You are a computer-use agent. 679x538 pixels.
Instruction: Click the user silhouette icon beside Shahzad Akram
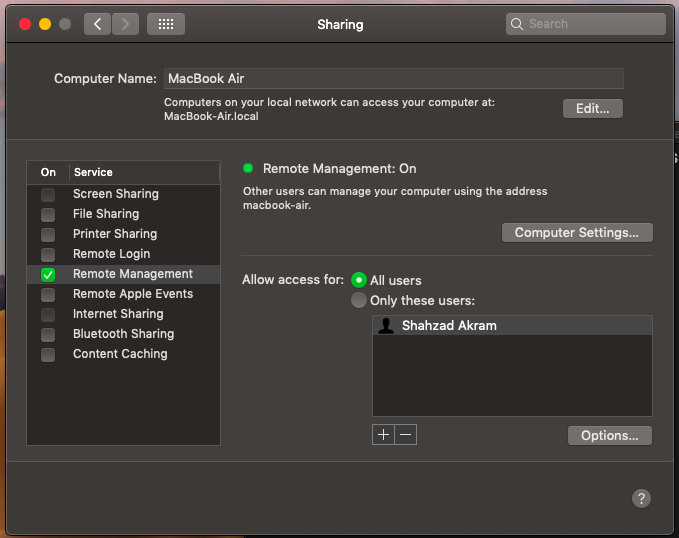point(386,325)
